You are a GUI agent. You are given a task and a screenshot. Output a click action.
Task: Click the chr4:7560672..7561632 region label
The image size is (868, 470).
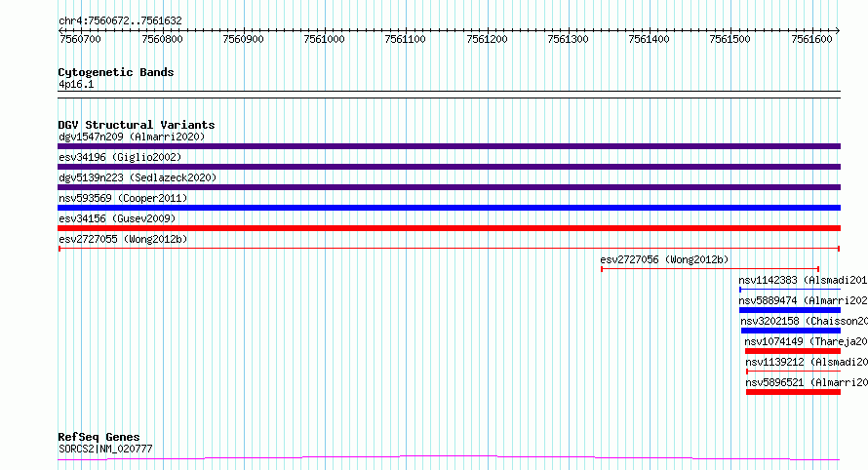pyautogui.click(x=120, y=20)
